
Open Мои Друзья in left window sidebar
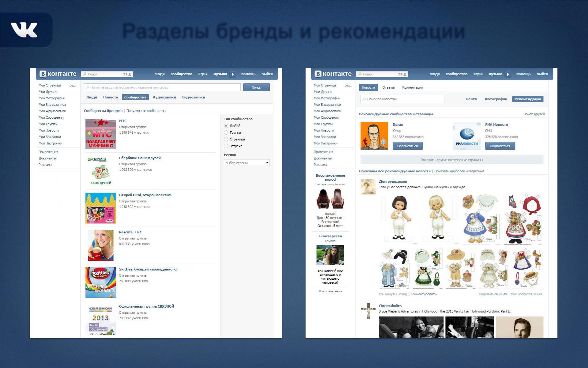pos(48,92)
